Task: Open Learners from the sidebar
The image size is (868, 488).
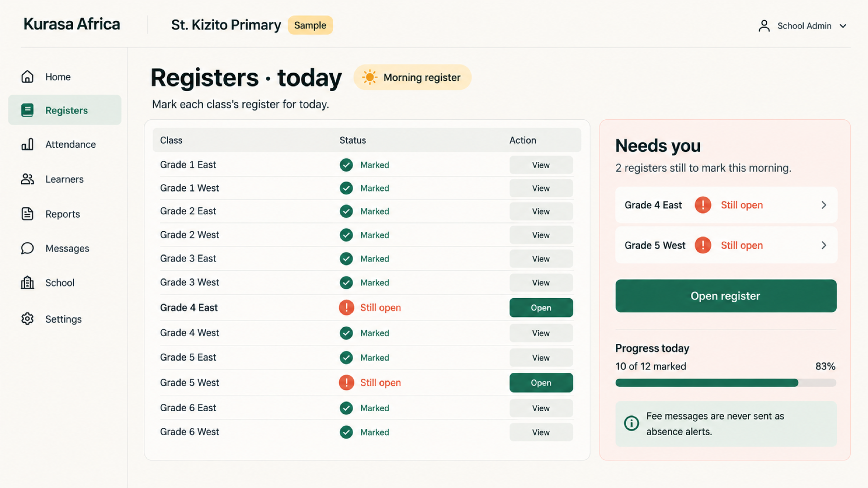Action: click(65, 179)
